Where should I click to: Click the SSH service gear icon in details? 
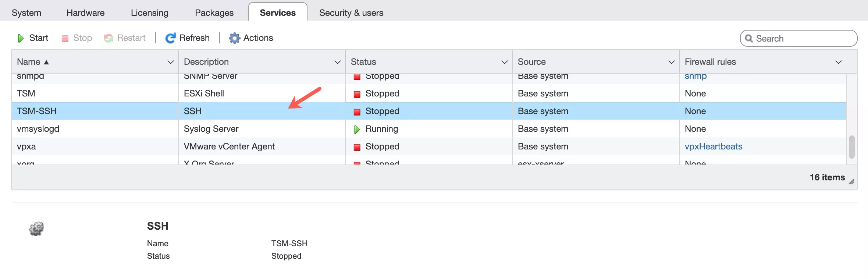coord(36,229)
